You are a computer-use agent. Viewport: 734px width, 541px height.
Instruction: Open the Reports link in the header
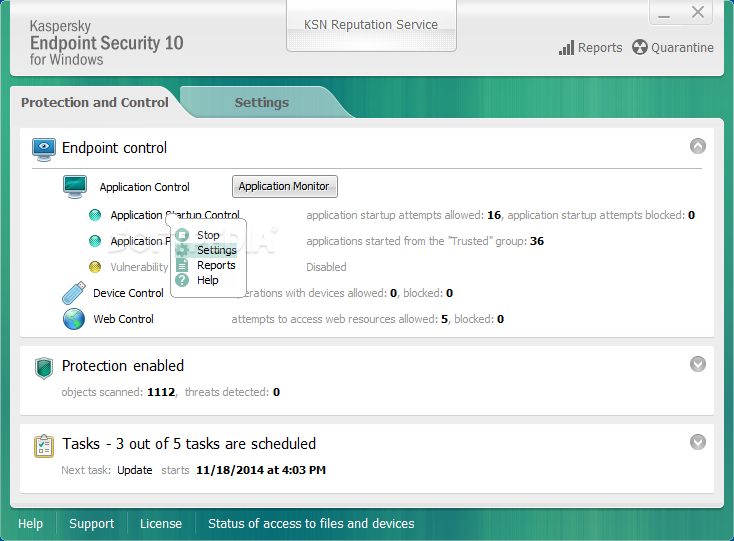pos(600,48)
